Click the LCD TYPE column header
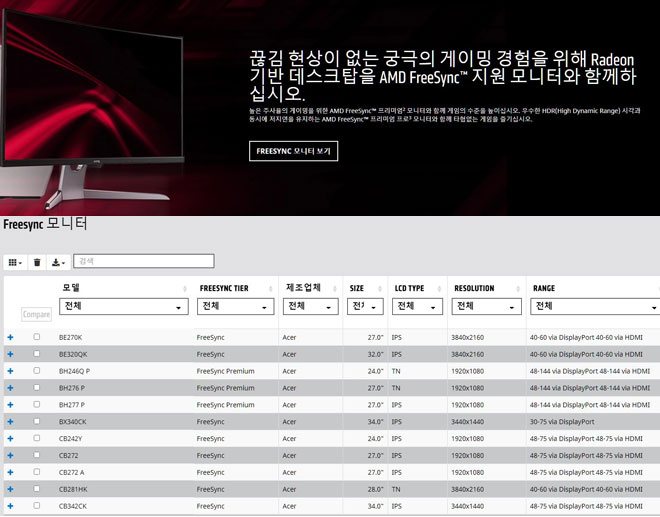660x517 pixels. (x=409, y=288)
